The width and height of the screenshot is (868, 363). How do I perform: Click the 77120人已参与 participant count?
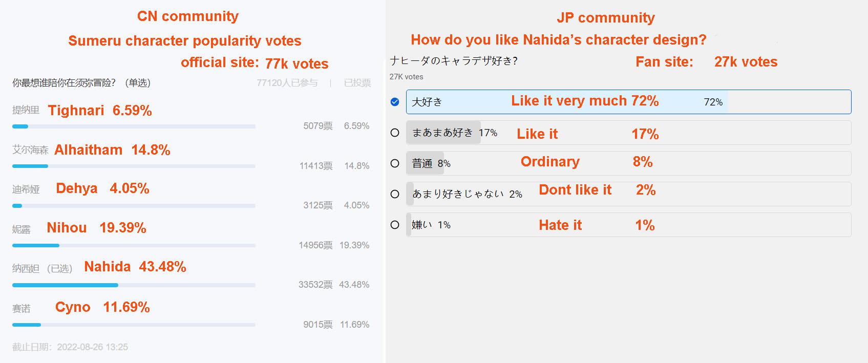click(x=287, y=83)
